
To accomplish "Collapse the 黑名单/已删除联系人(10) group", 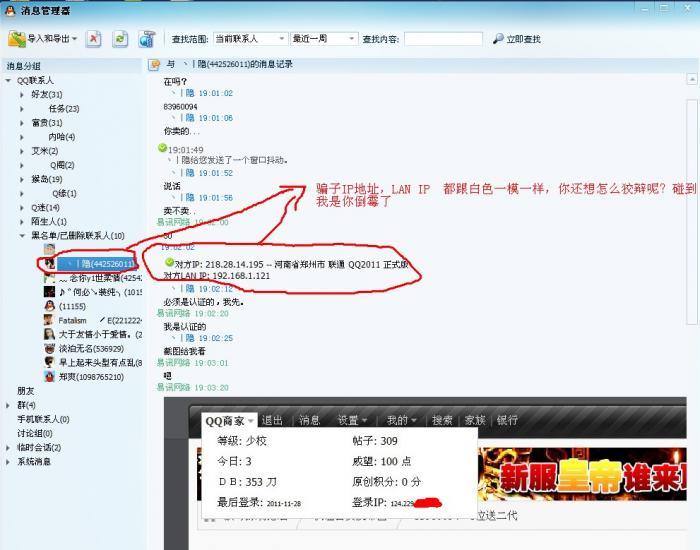I will tap(22, 236).
